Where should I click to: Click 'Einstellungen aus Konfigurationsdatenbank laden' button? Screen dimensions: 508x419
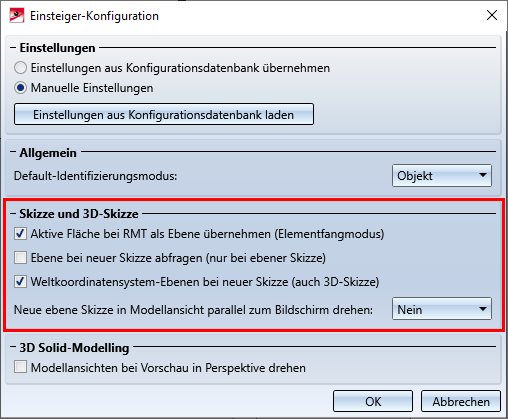tap(164, 114)
